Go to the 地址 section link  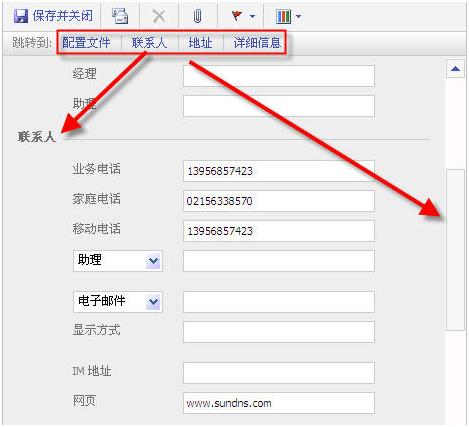pos(200,43)
